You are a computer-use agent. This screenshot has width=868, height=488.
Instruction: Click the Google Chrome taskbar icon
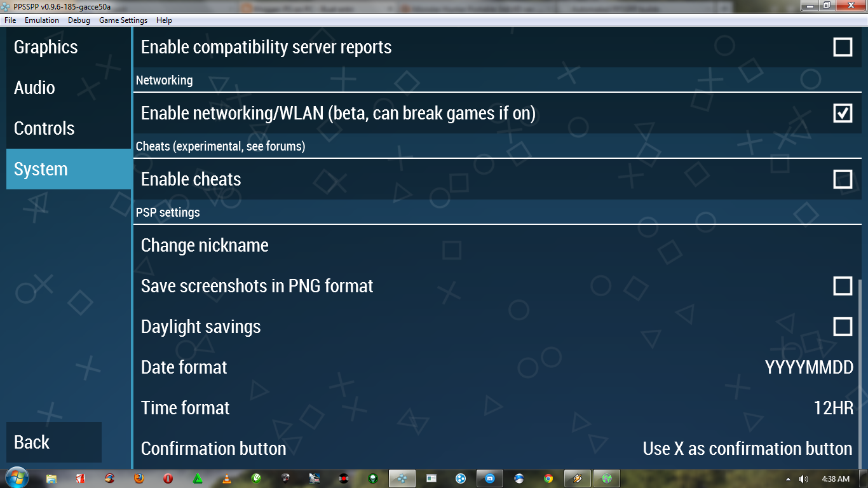pyautogui.click(x=548, y=478)
